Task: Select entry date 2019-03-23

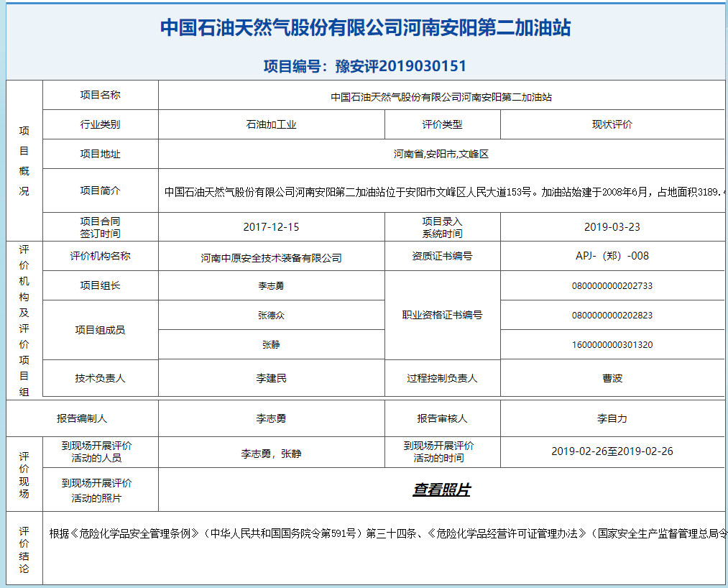Action: point(612,227)
